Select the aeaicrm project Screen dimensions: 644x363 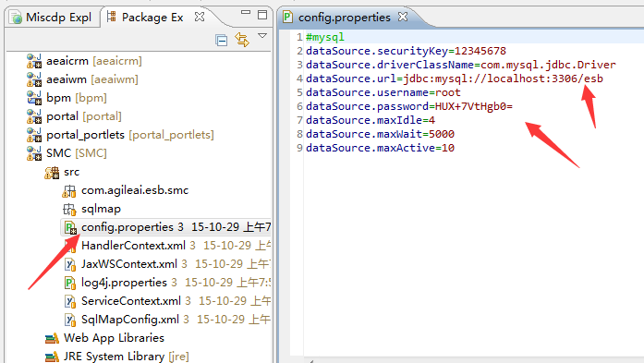coord(94,61)
